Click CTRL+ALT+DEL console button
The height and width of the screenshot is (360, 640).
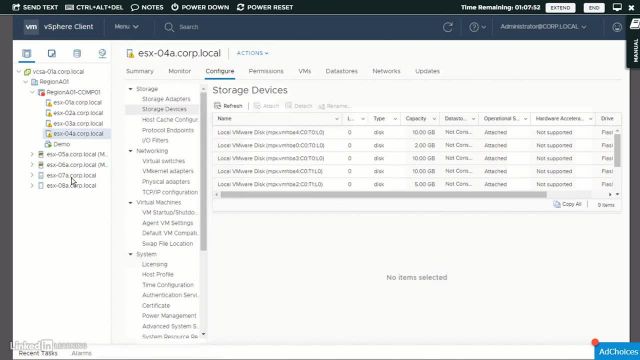click(94, 7)
